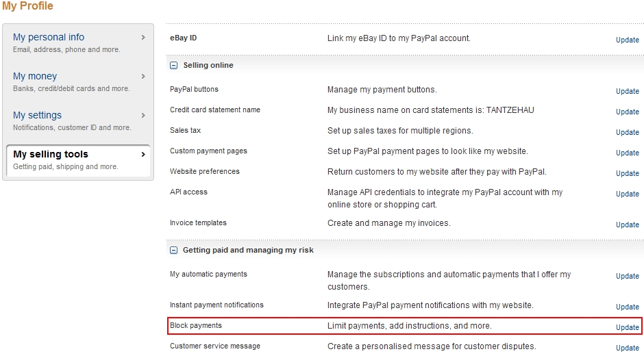Click the API access label
The height and width of the screenshot is (356, 644).
pyautogui.click(x=188, y=192)
